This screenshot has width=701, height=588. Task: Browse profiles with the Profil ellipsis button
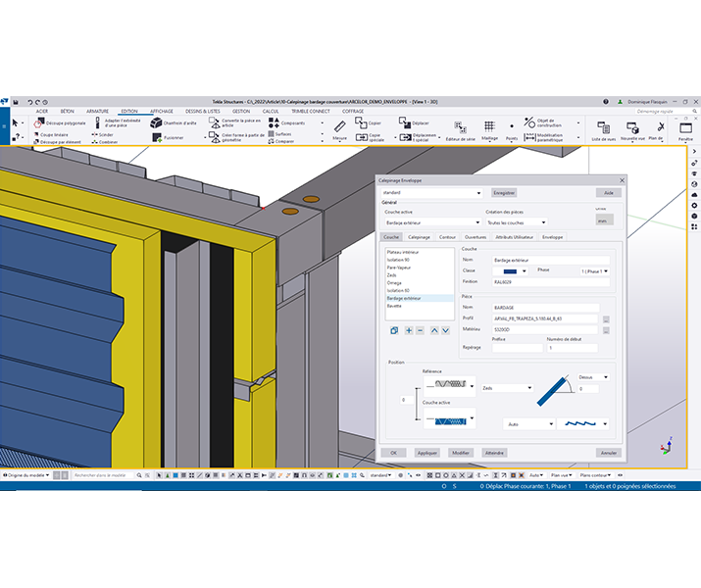pos(606,318)
